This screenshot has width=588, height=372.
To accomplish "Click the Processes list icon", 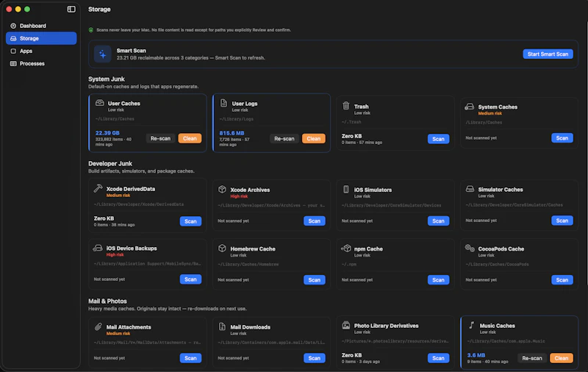I will [x=13, y=64].
